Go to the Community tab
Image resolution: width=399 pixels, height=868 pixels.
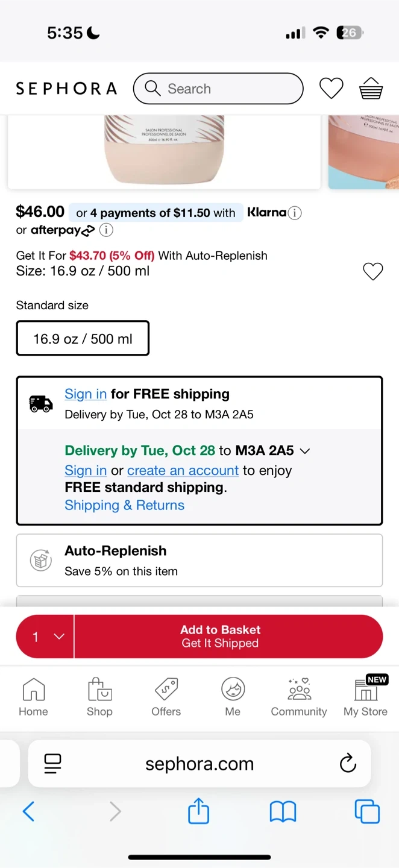coord(298,697)
